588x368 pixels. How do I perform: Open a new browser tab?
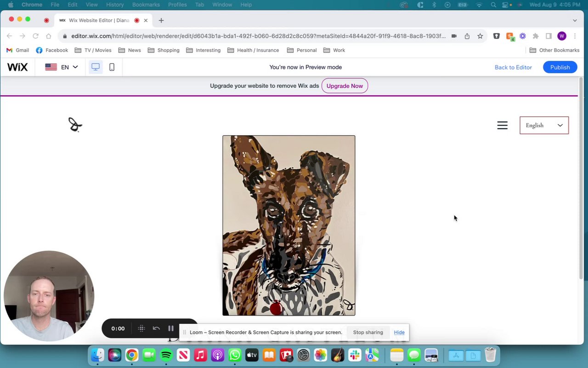pos(161,20)
